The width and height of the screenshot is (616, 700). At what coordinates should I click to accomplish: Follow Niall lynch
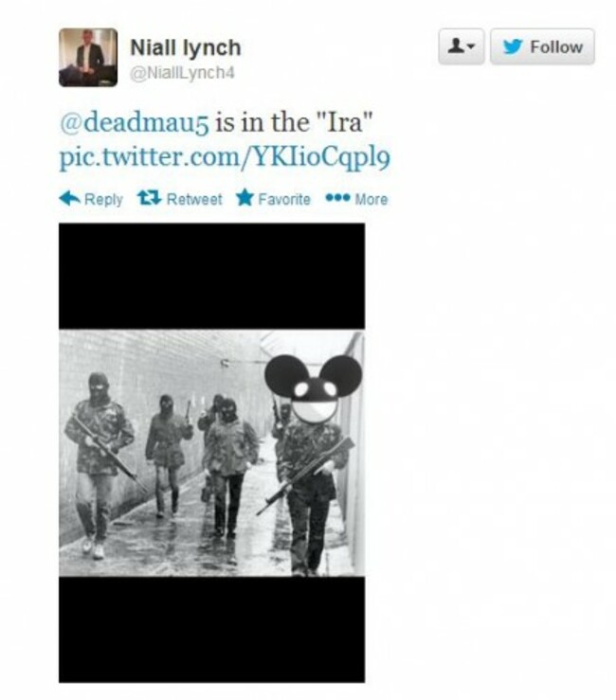[x=542, y=46]
